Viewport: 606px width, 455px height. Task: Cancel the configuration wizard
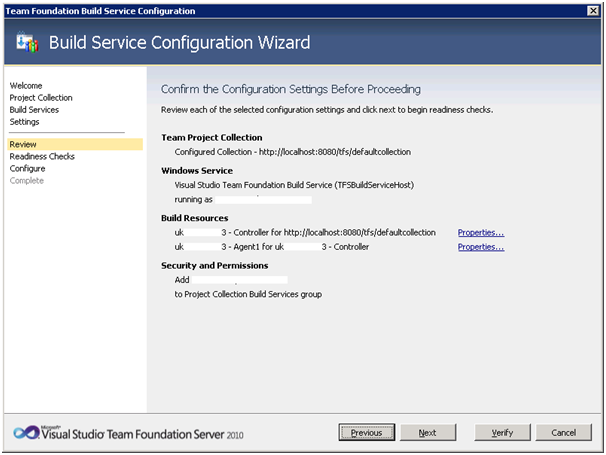pos(563,432)
